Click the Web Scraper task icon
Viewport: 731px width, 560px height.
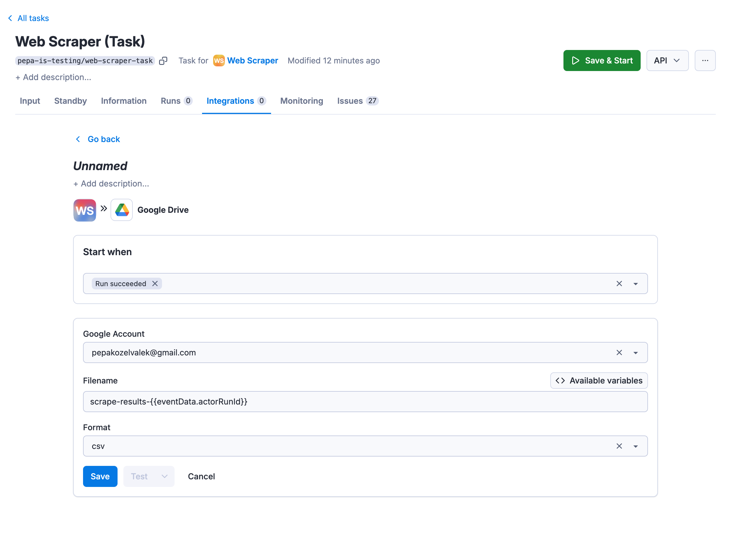[84, 210]
